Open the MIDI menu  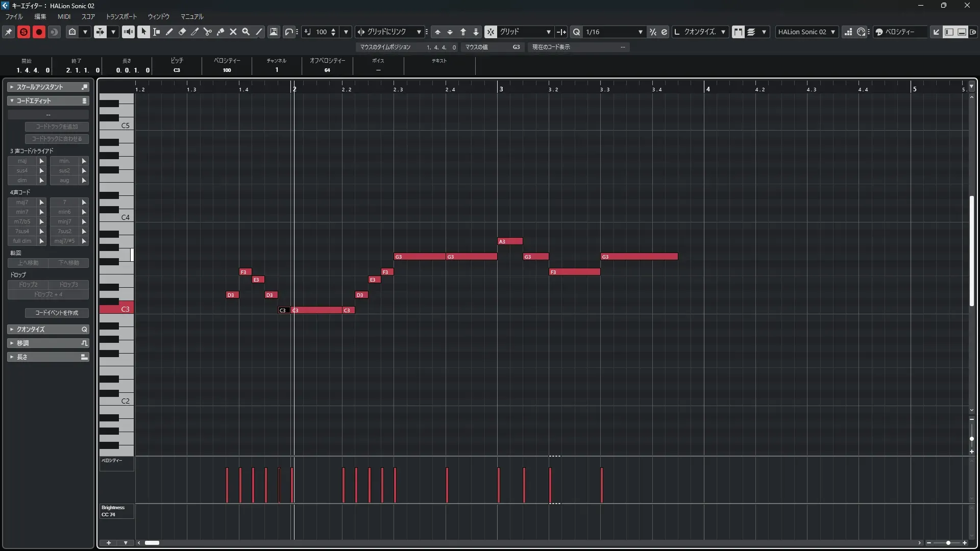coord(64,16)
